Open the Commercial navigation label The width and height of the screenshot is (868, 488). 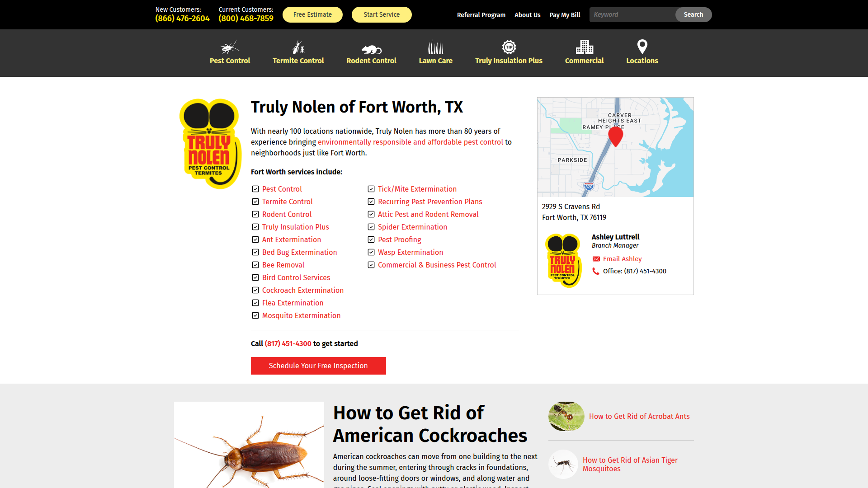(x=584, y=61)
